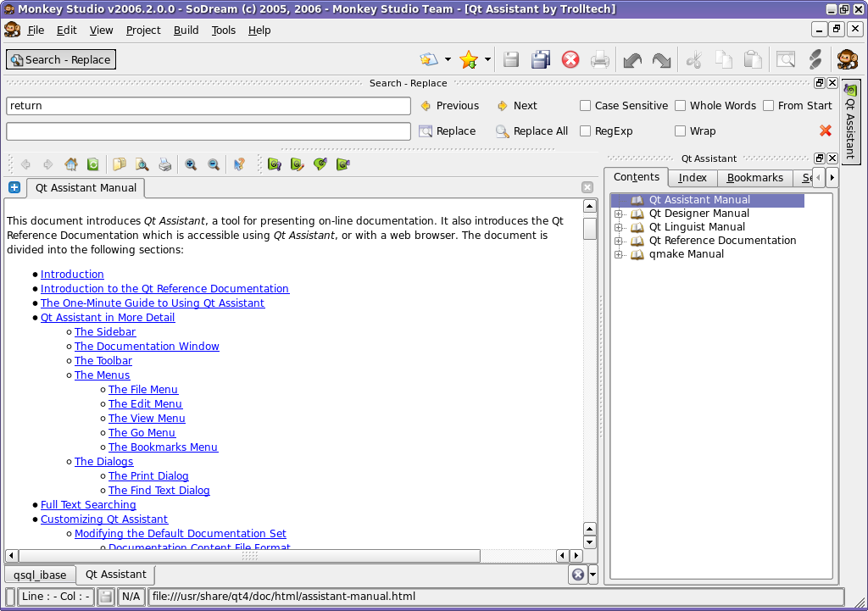Click the Assistant print icon
Image resolution: width=868 pixels, height=611 pixels.
click(x=165, y=164)
